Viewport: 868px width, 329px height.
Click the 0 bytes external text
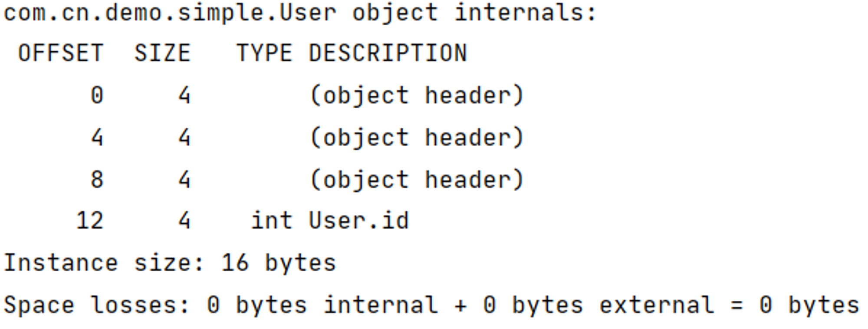click(599, 305)
